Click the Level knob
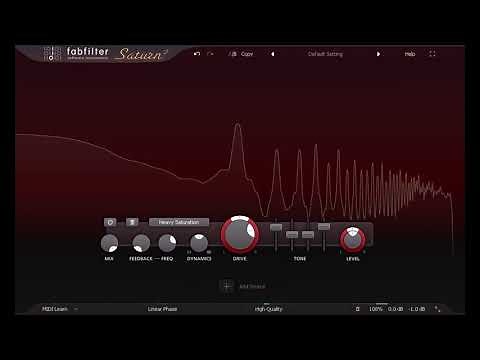 tap(353, 240)
